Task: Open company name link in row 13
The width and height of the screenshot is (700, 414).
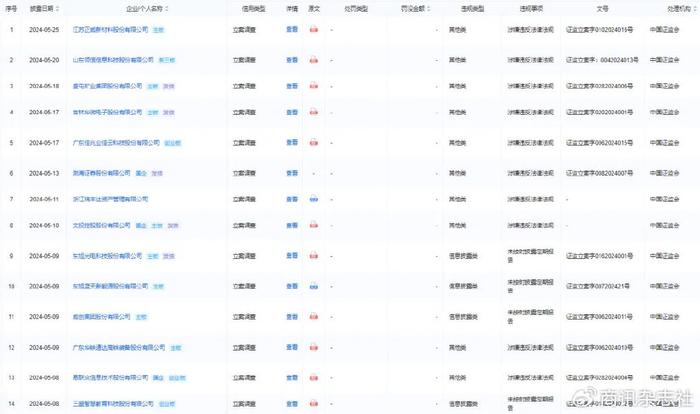Action: (110, 378)
